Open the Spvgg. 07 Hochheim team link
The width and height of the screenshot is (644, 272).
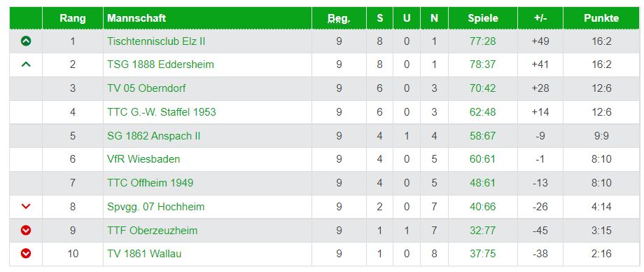pos(155,207)
